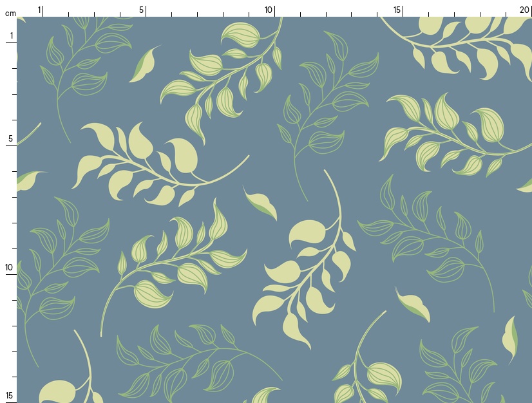Viewport: 532px width, 403px height.
Task: Click the 1 mark on the horizontal ruler
Action: (x=39, y=10)
